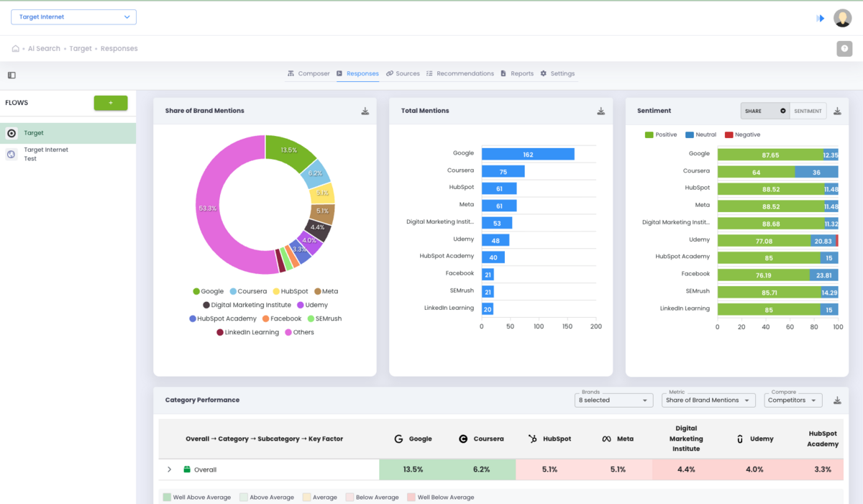
Task: Open the Recommendations tab
Action: pos(460,73)
